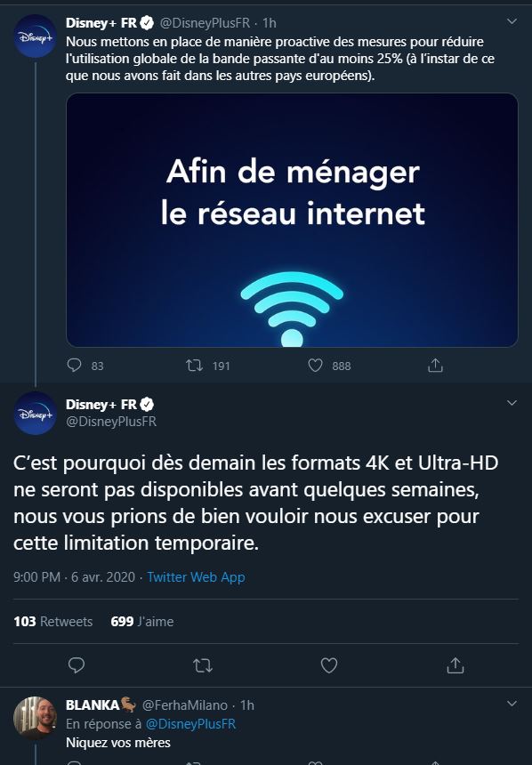Share the main 4K announcement tweet
This screenshot has width=532, height=765.
[x=455, y=665]
